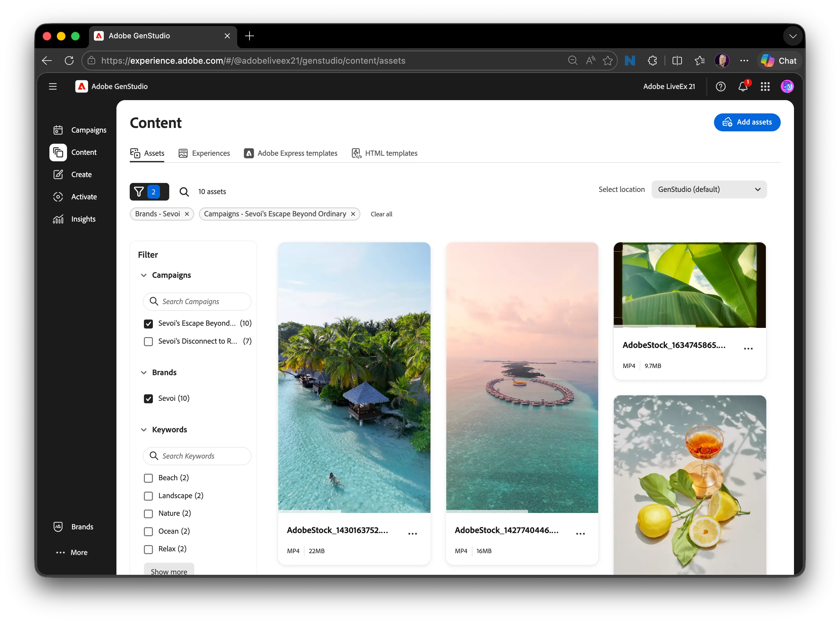Collapse the Keywords filter section

(x=144, y=430)
